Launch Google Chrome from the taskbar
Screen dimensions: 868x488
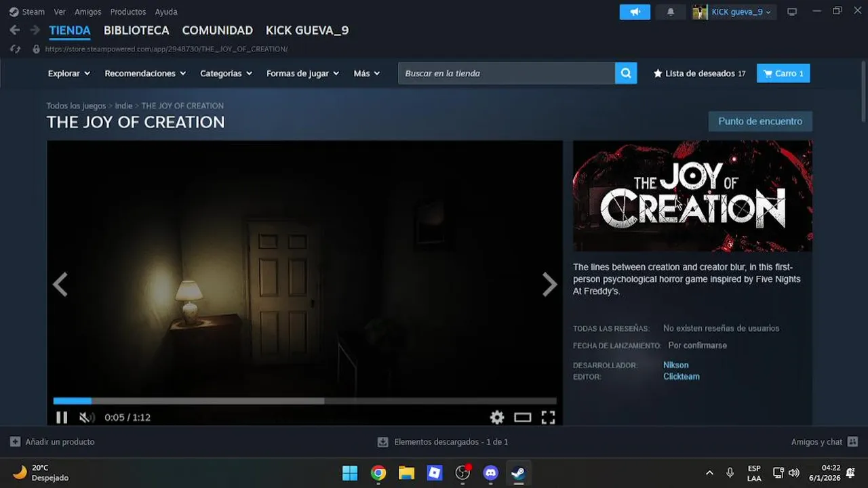coord(378,472)
